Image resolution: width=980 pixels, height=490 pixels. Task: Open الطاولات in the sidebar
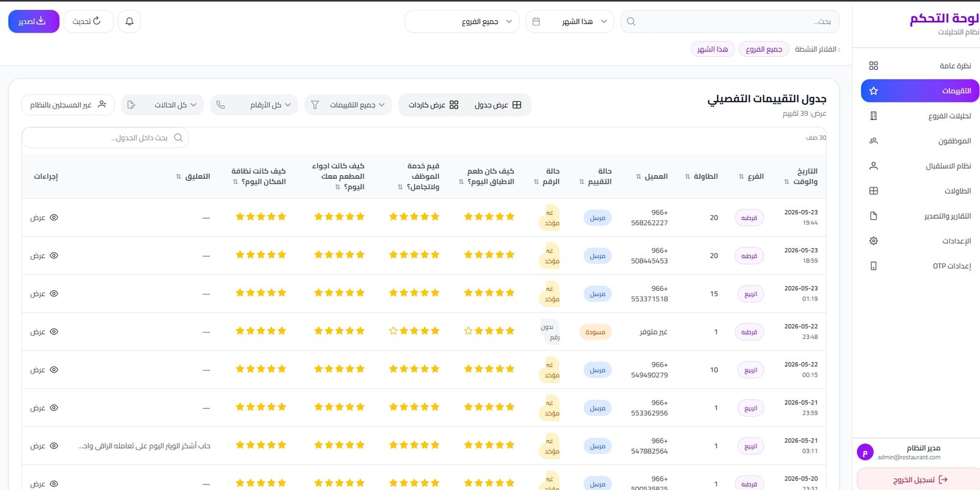point(920,191)
